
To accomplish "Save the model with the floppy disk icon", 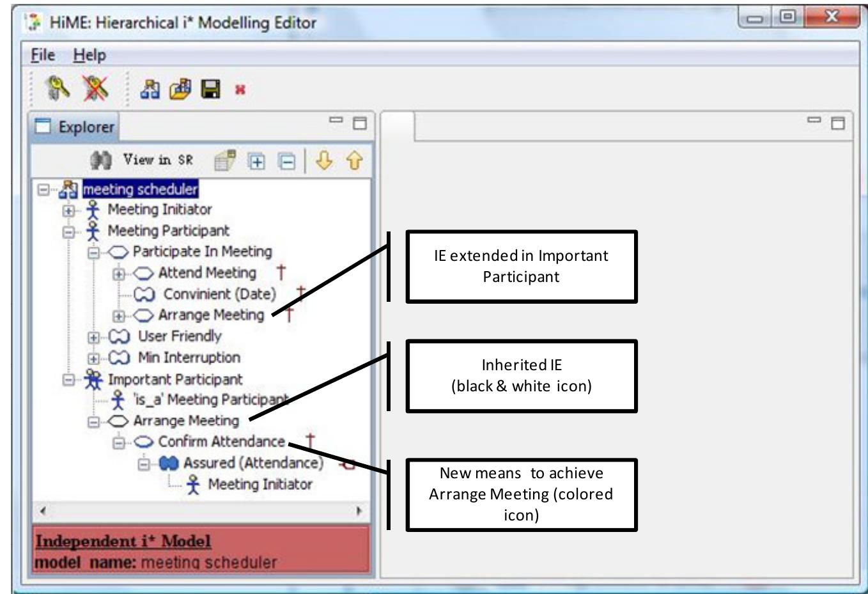I will pos(211,89).
